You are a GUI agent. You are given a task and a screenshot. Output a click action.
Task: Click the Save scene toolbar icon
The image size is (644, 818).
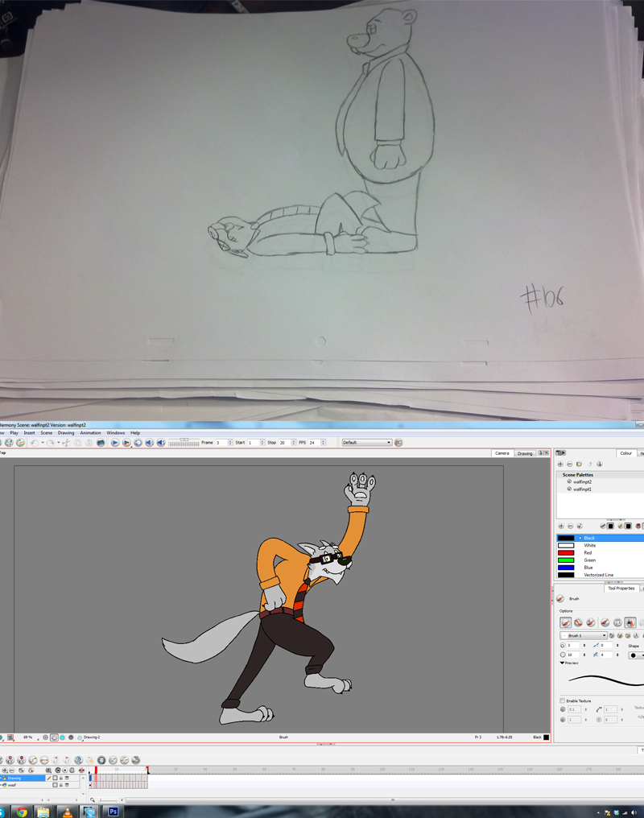9,443
